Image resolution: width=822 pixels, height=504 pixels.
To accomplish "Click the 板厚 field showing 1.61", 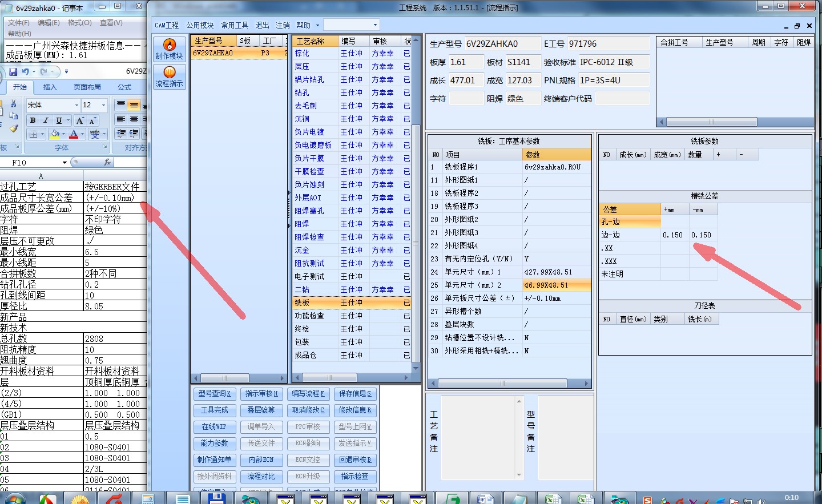I will pos(466,62).
